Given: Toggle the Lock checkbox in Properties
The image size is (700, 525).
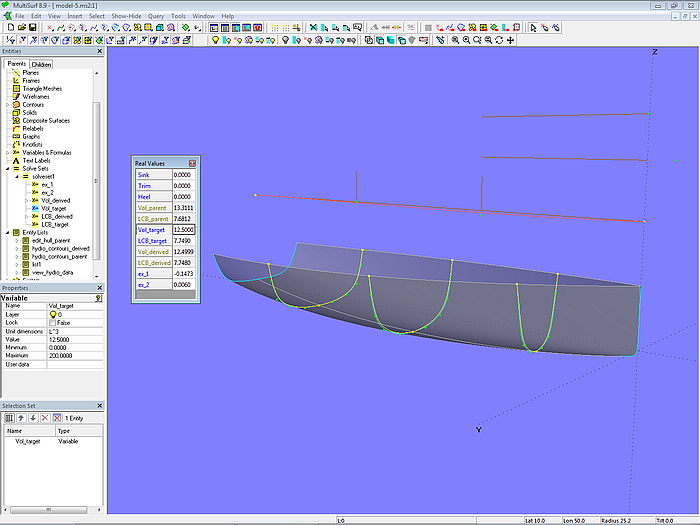Looking at the screenshot, I should pos(51,323).
